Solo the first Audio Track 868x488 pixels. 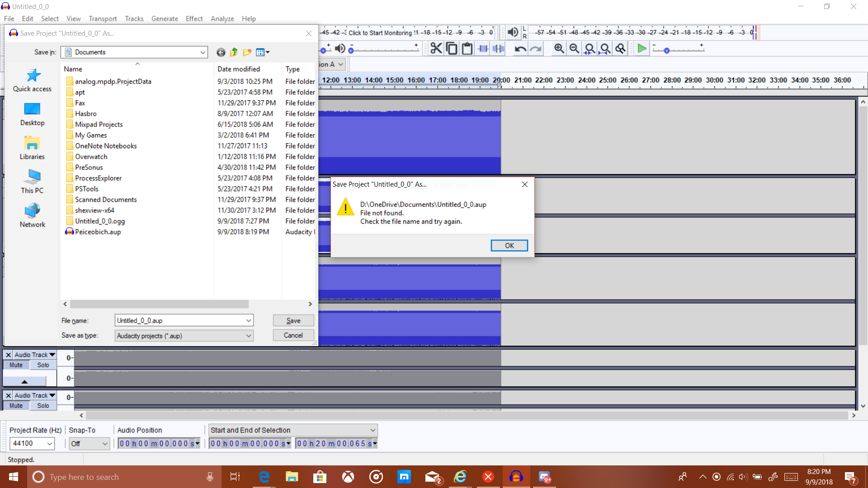43,365
